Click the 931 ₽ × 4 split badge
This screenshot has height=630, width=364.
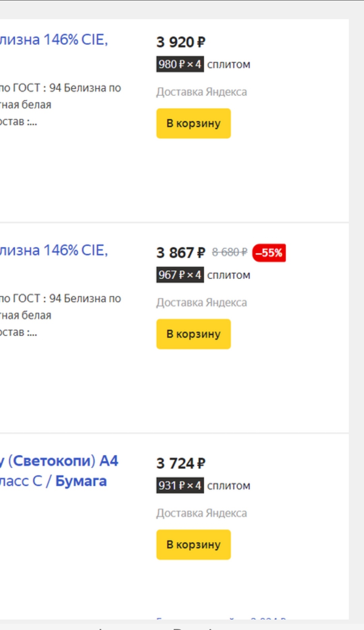point(180,485)
